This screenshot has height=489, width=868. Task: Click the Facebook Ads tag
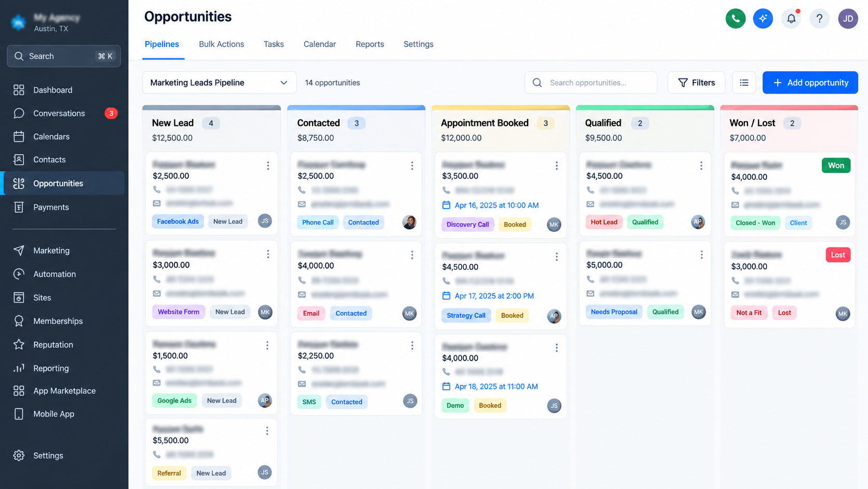178,221
